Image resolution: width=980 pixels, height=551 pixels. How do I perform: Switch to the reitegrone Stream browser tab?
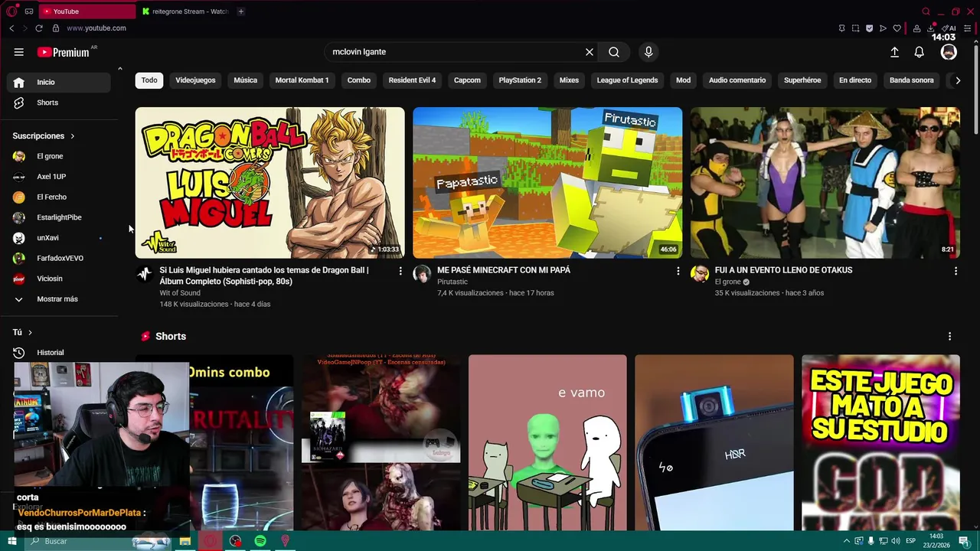pyautogui.click(x=185, y=11)
